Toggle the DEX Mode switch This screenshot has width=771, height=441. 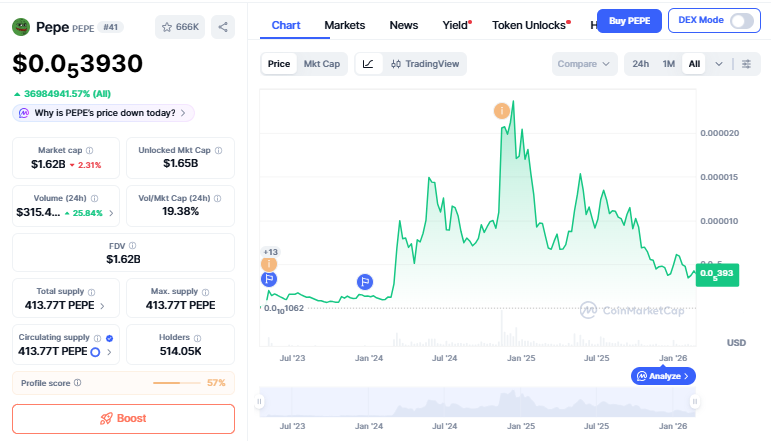click(x=741, y=20)
